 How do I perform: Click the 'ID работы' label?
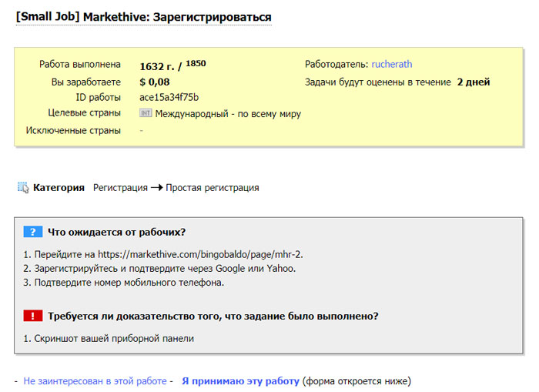99,97
